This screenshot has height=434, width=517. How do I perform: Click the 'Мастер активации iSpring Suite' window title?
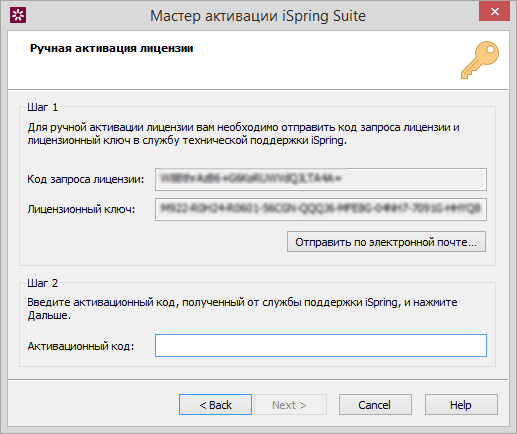[258, 16]
